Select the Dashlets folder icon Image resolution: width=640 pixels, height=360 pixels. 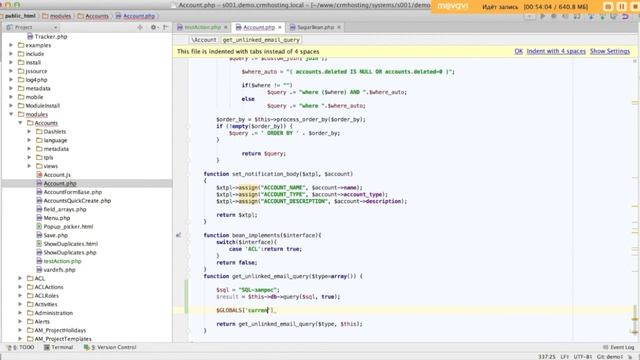point(39,131)
